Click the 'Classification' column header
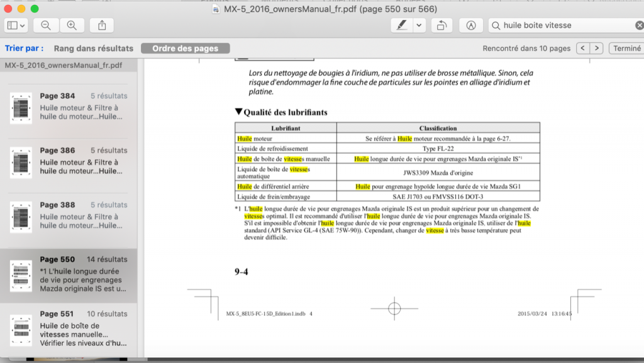This screenshot has width=644, height=363. [x=438, y=128]
